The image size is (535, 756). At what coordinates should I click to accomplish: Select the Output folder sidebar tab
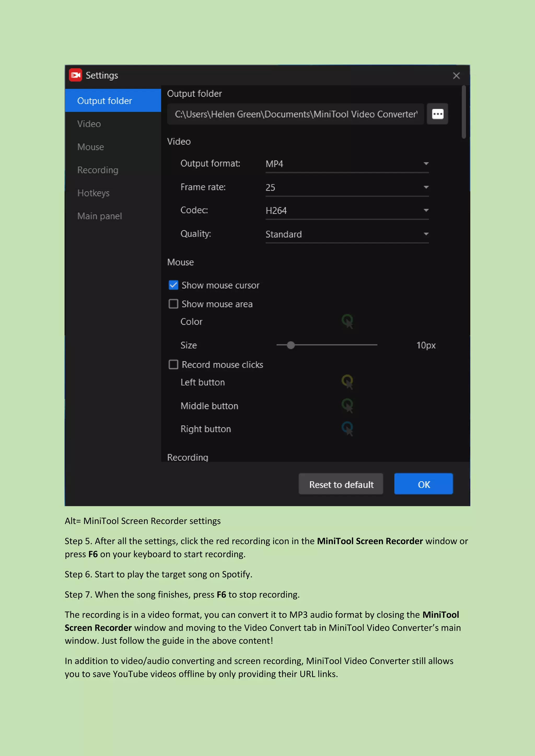(x=113, y=101)
